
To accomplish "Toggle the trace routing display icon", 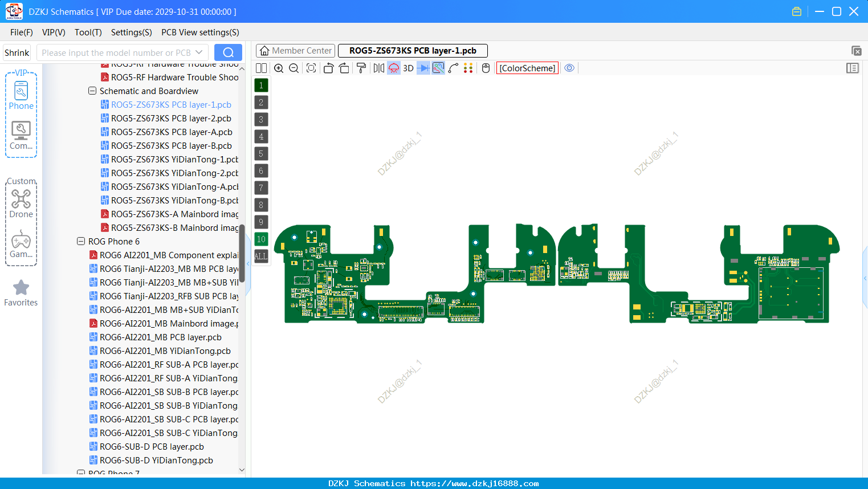I will tap(438, 68).
